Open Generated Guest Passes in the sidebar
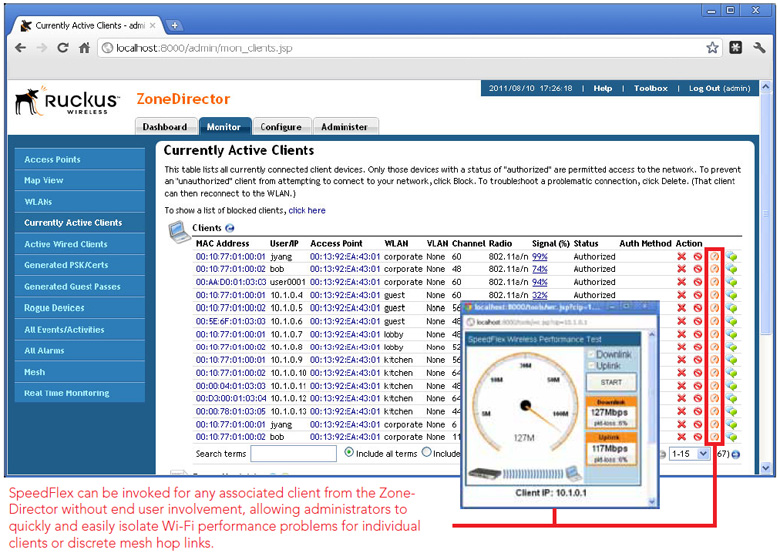 [x=80, y=286]
